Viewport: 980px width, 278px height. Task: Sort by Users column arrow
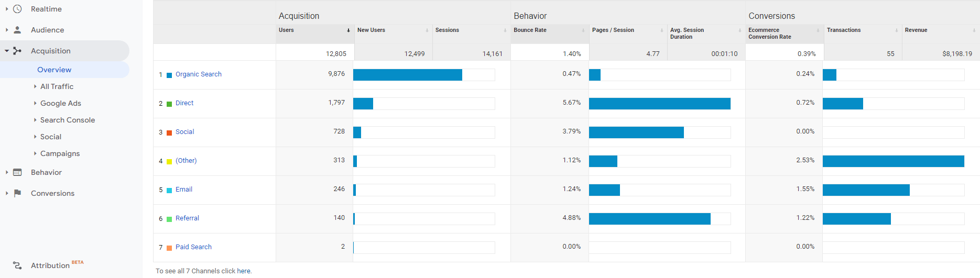tap(349, 30)
